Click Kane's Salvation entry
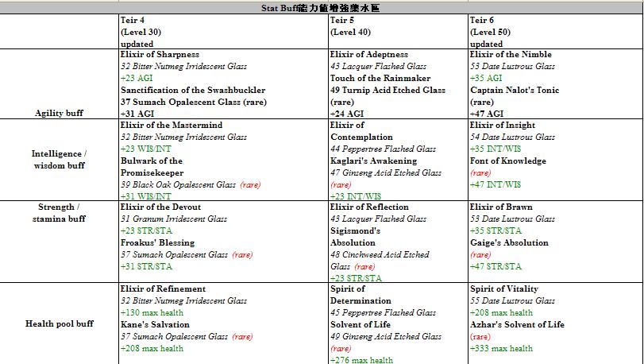Screen dimensions: 644x364 [155, 324]
